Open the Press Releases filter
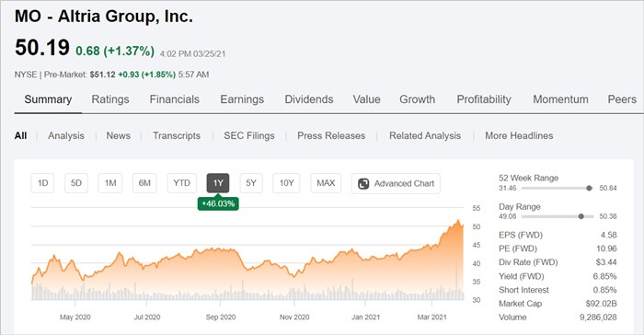This screenshot has height=335, width=644. point(331,135)
